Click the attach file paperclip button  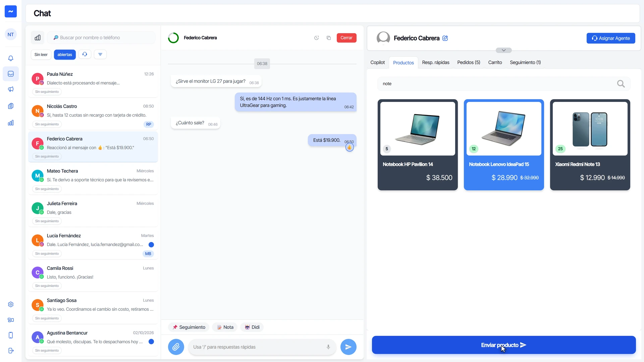(176, 347)
